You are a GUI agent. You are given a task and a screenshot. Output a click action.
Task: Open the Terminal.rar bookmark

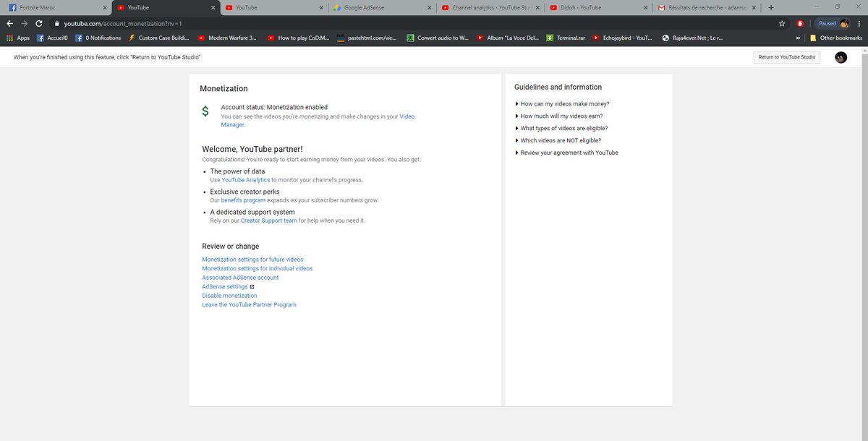[565, 38]
